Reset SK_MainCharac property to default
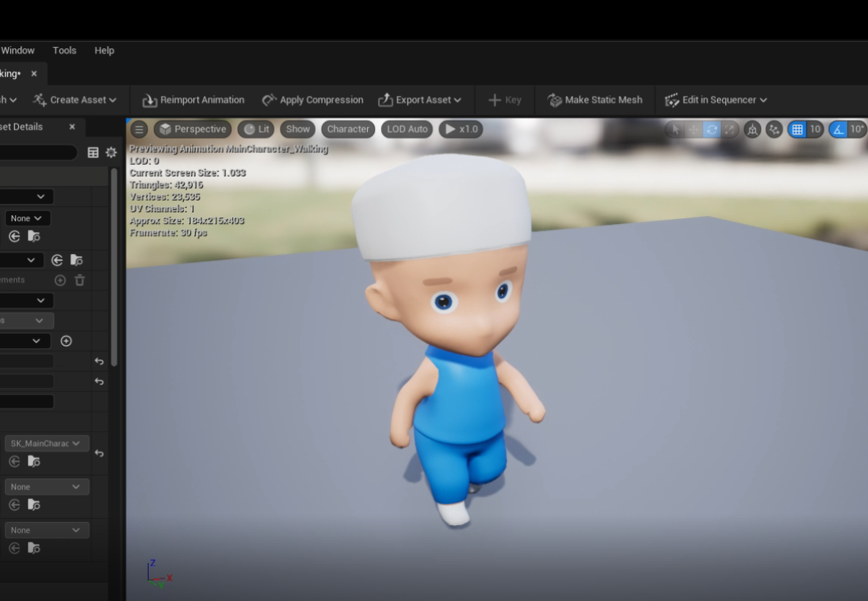The image size is (868, 601). click(99, 454)
